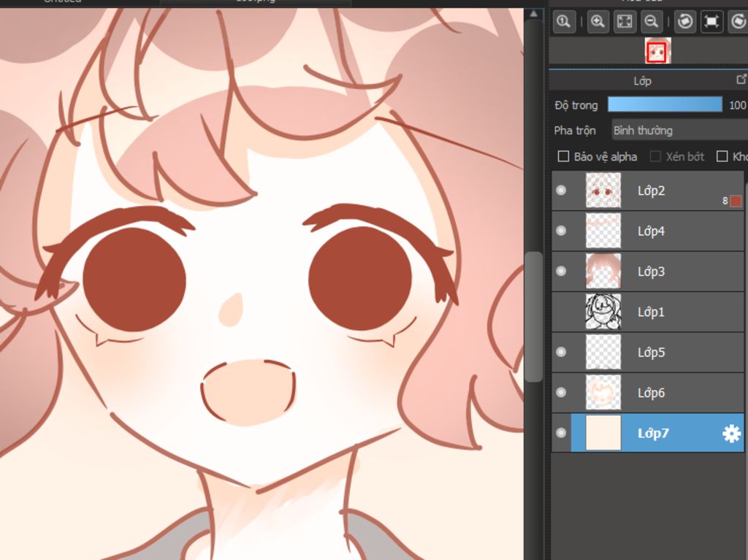This screenshot has width=748, height=560.
Task: Hide the Lớp4 layer
Action: point(561,231)
